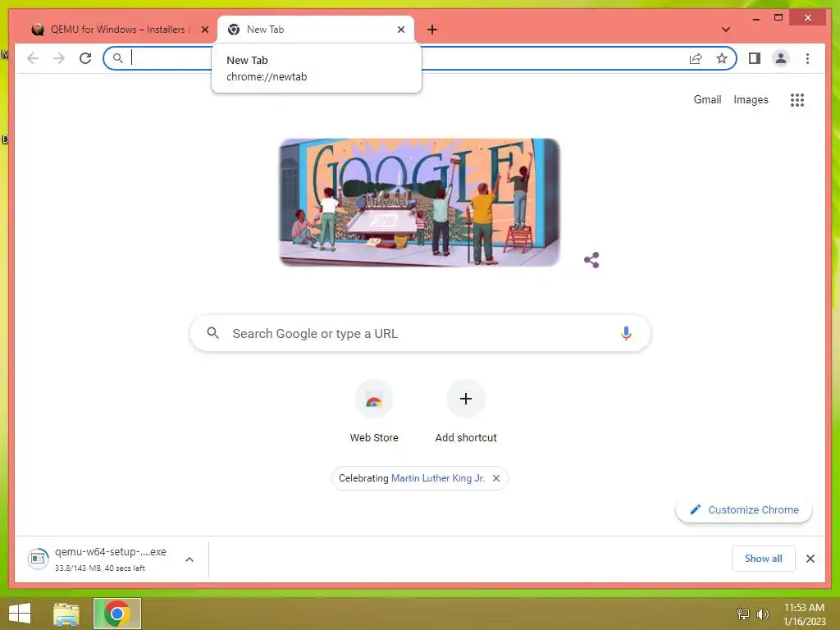Open the side panel icon
Viewport: 840px width, 630px height.
tap(755, 58)
